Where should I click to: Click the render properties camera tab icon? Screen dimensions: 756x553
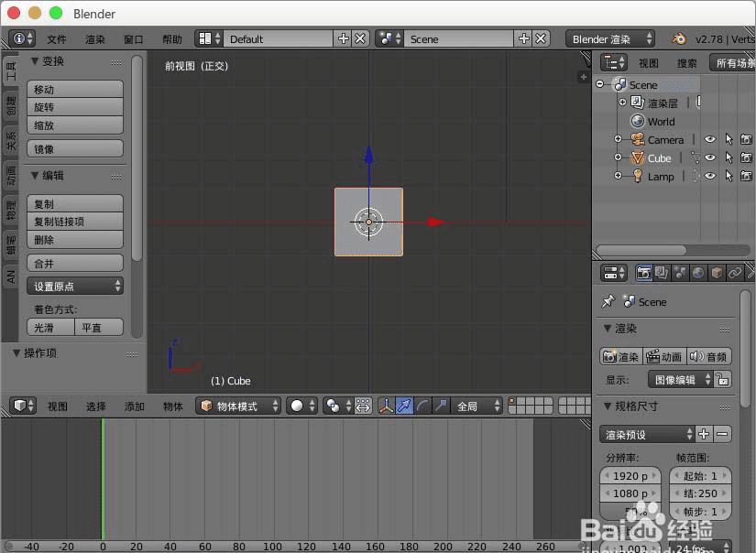(643, 273)
